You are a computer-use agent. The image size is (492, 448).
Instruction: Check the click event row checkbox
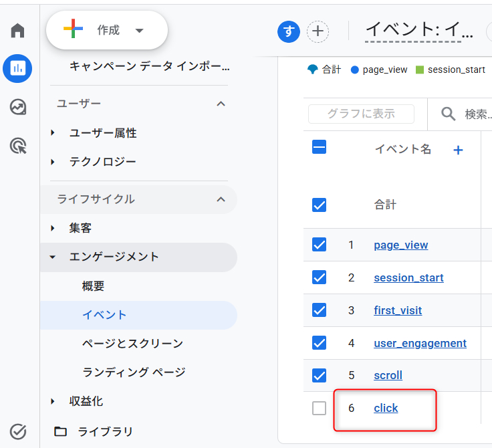(319, 408)
